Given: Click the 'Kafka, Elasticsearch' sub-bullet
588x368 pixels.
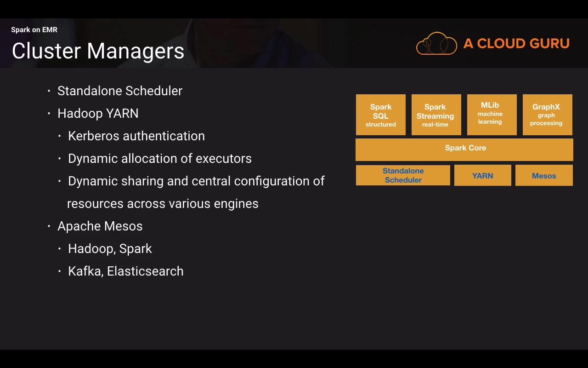Looking at the screenshot, I should tap(126, 271).
